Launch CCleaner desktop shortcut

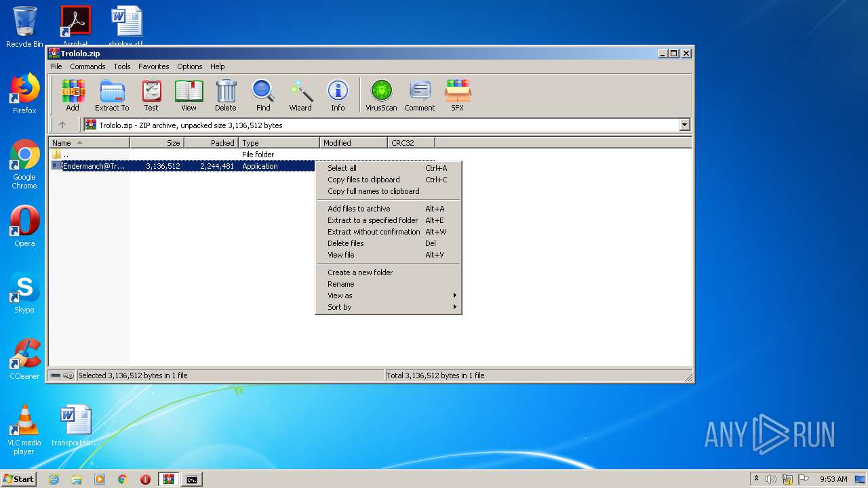click(x=24, y=359)
